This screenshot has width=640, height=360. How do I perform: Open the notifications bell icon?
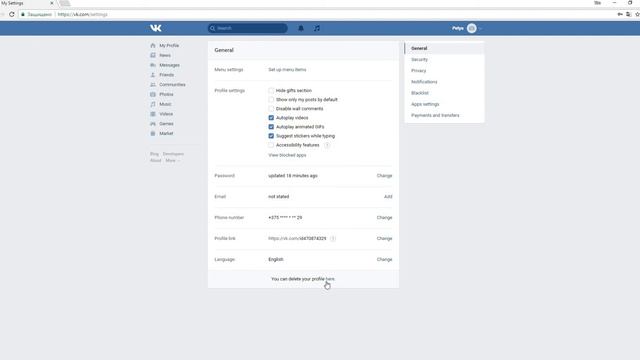(x=301, y=28)
